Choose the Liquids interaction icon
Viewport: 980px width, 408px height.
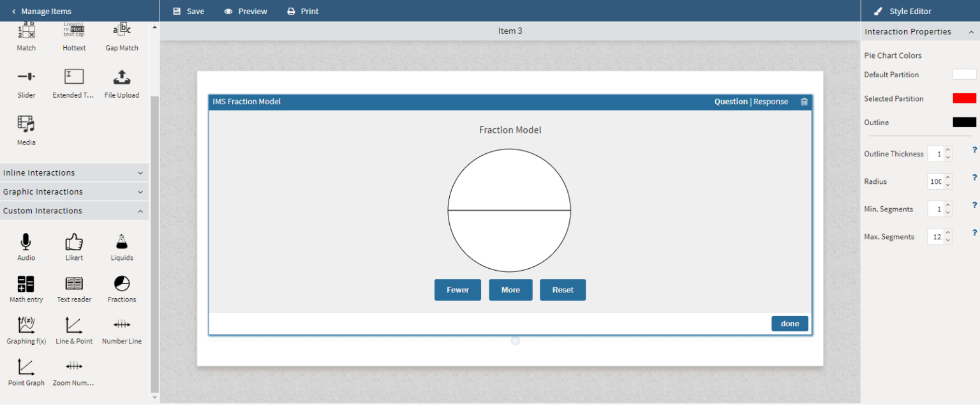(x=122, y=243)
